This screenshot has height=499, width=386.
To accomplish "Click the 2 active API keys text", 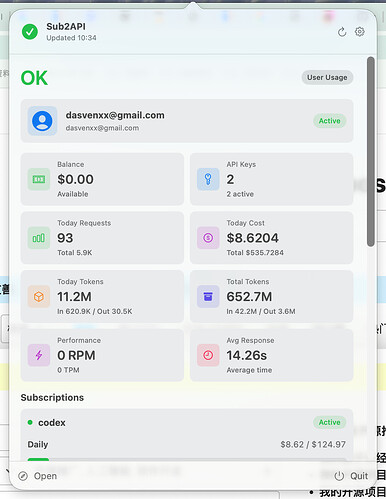I will 240,194.
